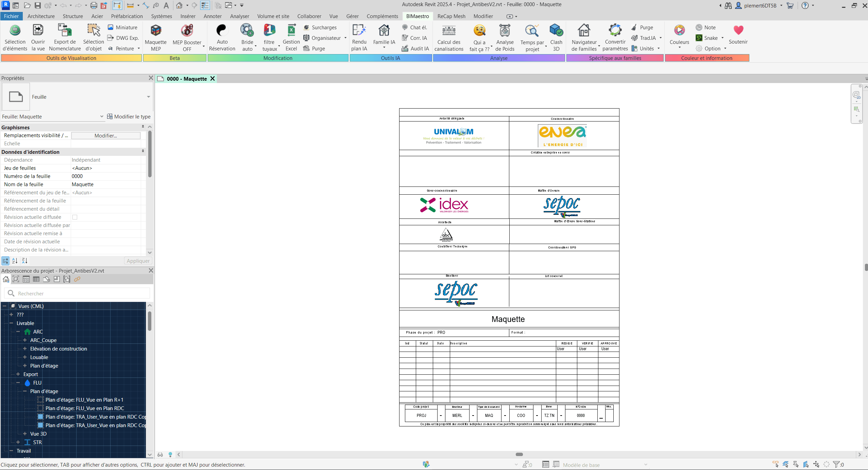Image resolution: width=868 pixels, height=470 pixels.
Task: Open the Fichier menu
Action: (x=11, y=16)
